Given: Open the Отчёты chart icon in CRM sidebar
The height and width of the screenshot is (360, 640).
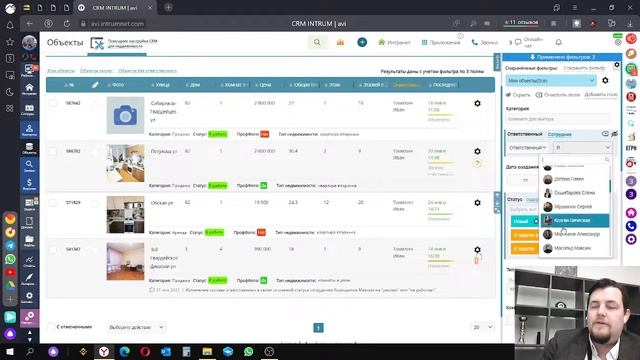Looking at the screenshot, I should tap(29, 261).
